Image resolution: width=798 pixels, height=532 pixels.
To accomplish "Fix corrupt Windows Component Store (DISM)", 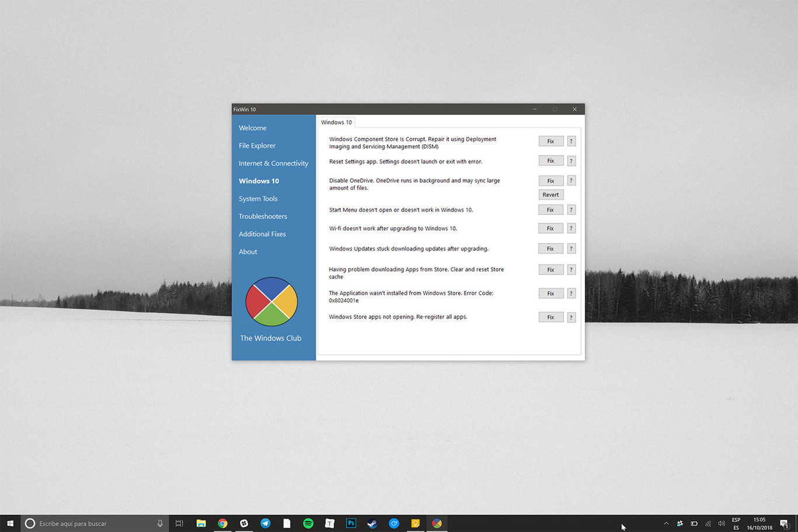I will coord(550,141).
